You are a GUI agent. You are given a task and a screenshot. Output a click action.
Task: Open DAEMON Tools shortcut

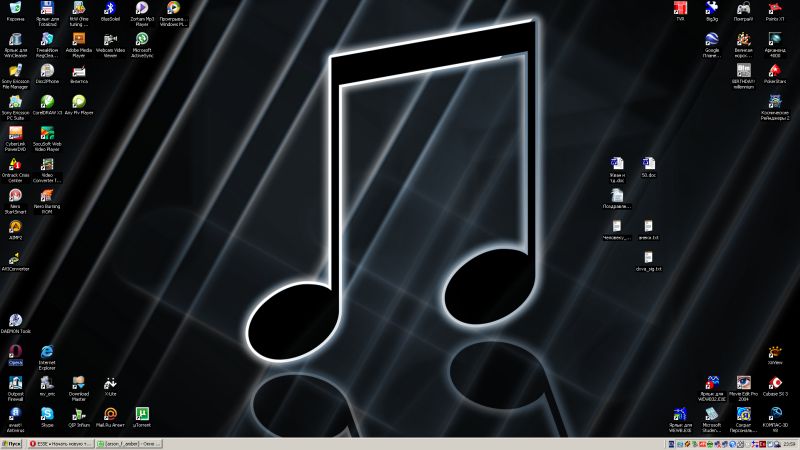15,323
